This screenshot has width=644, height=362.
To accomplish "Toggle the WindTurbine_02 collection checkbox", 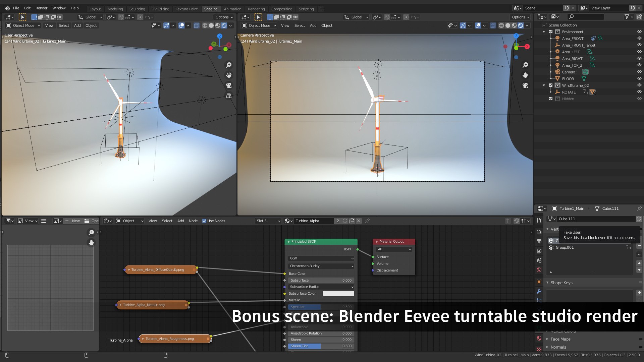I will (x=551, y=85).
